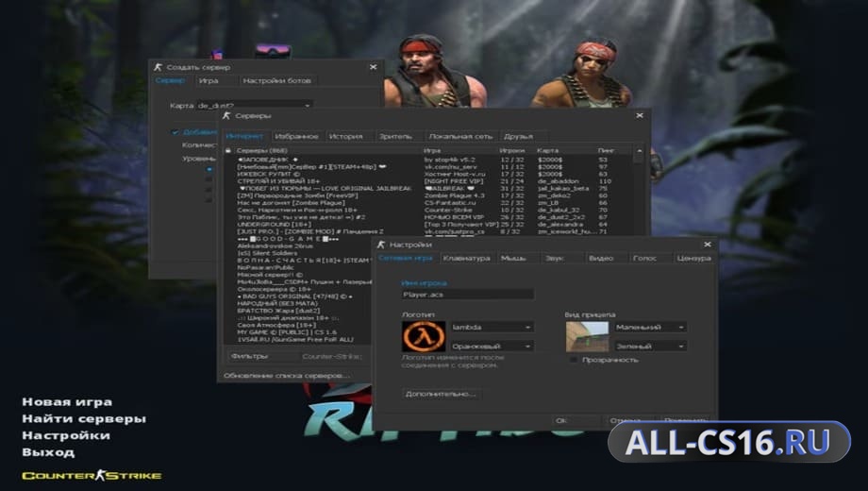Click the crosshair preview image
Image resolution: width=868 pixels, height=491 pixels.
tap(588, 336)
